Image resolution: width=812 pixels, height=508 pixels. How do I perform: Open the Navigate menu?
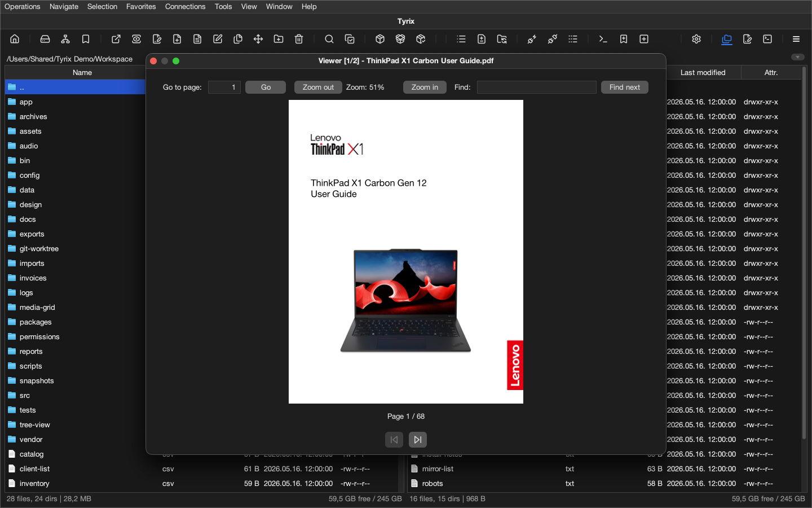point(64,7)
